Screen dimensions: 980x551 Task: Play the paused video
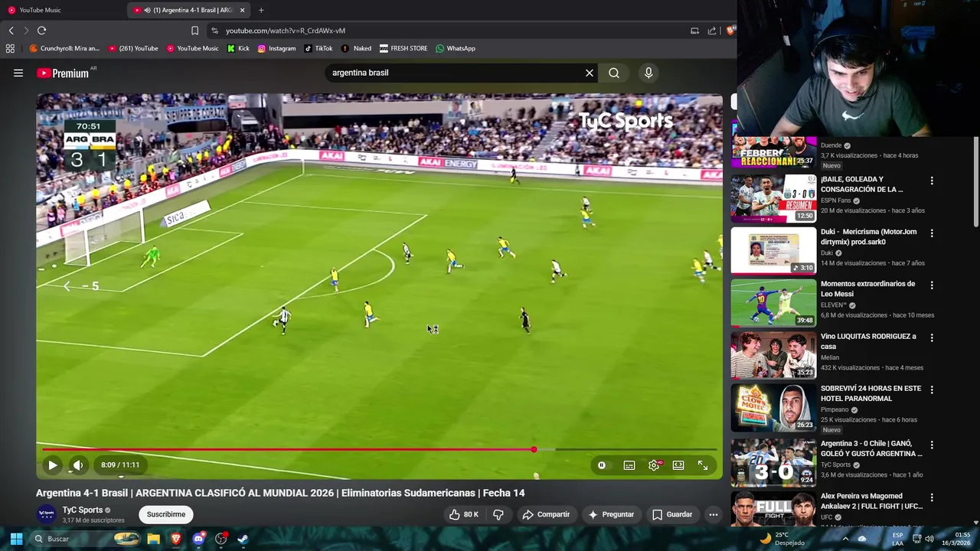coord(52,465)
